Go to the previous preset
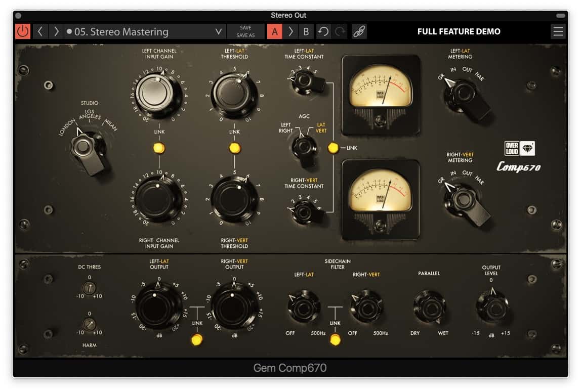 coord(40,31)
